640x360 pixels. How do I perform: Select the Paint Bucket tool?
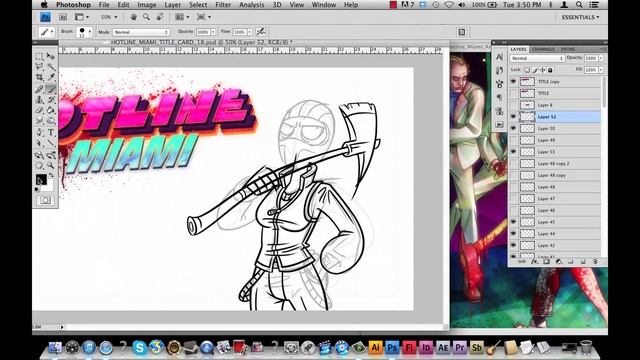51,110
